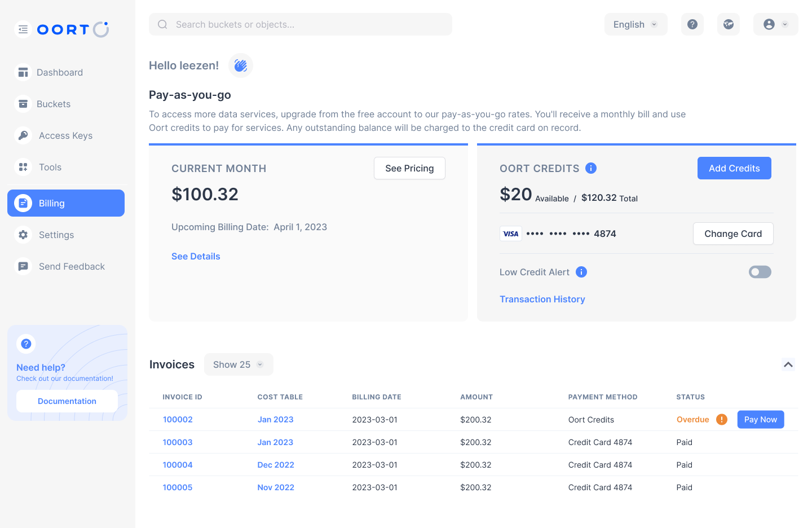Viewport: 812px width, 528px height.
Task: Open Settings in the sidebar
Action: 56,235
